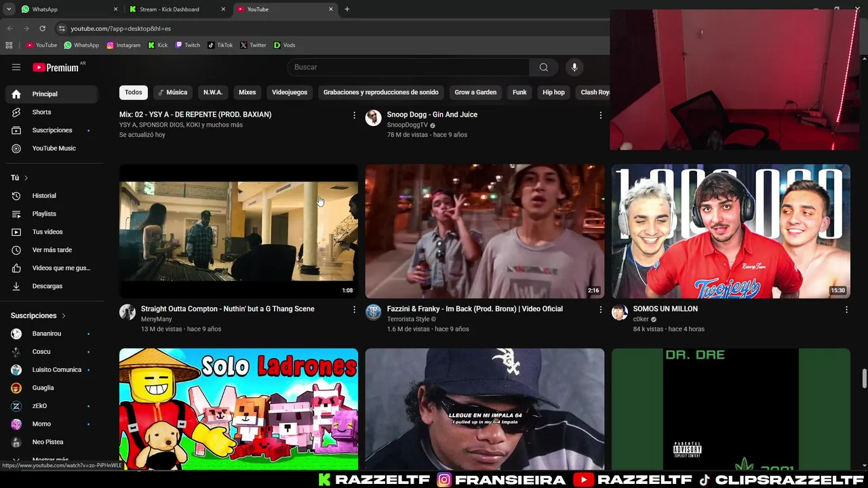
Task: Open browser tab list dropdown arrow
Action: [x=9, y=9]
